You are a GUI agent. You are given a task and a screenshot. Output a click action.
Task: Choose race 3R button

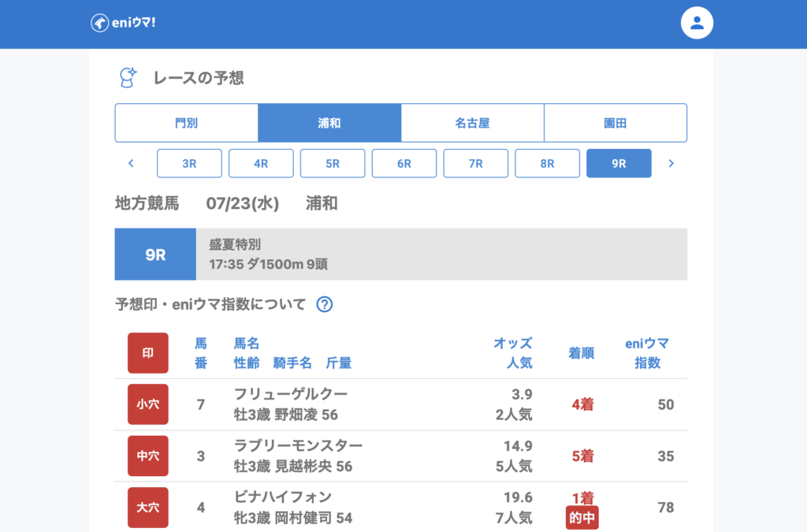pos(189,163)
